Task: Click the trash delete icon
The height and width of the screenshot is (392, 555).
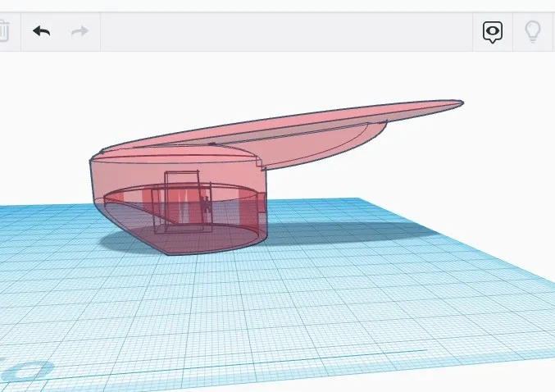Action: click(4, 31)
